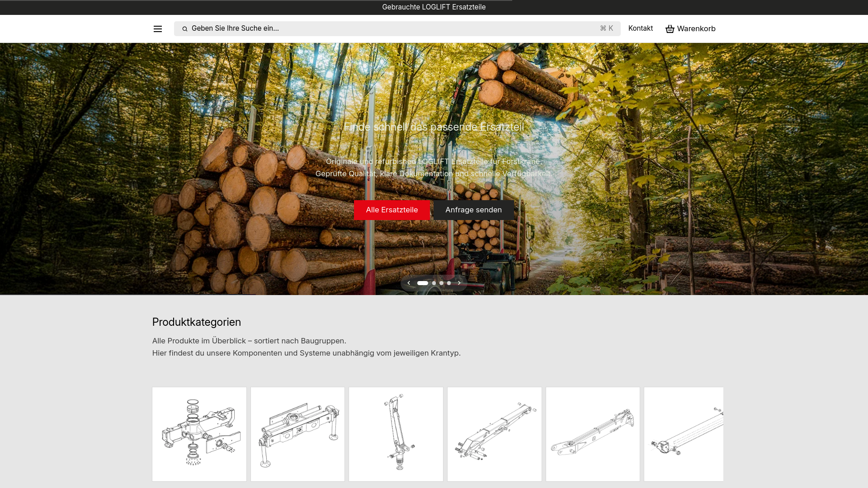The height and width of the screenshot is (488, 868).
Task: Click the ⌘ K shortcut hint
Action: click(x=606, y=28)
